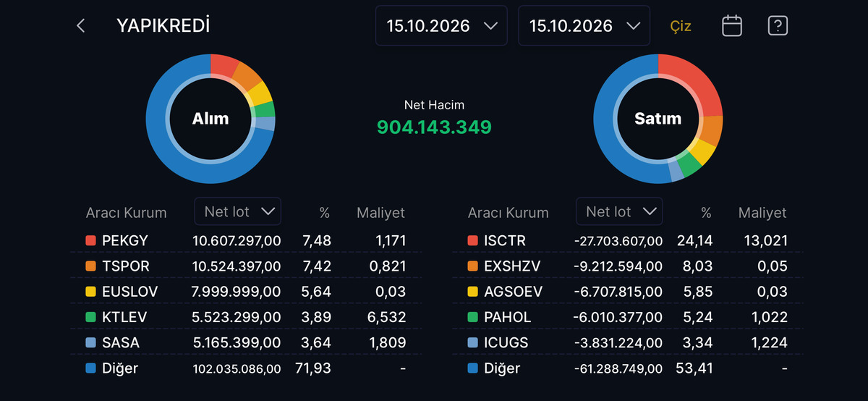Open the question mark help icon

(x=778, y=26)
